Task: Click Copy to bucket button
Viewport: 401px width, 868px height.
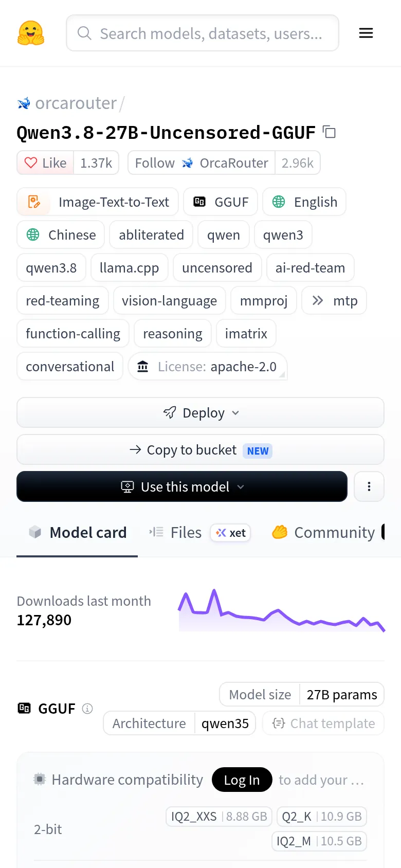Action: (200, 450)
